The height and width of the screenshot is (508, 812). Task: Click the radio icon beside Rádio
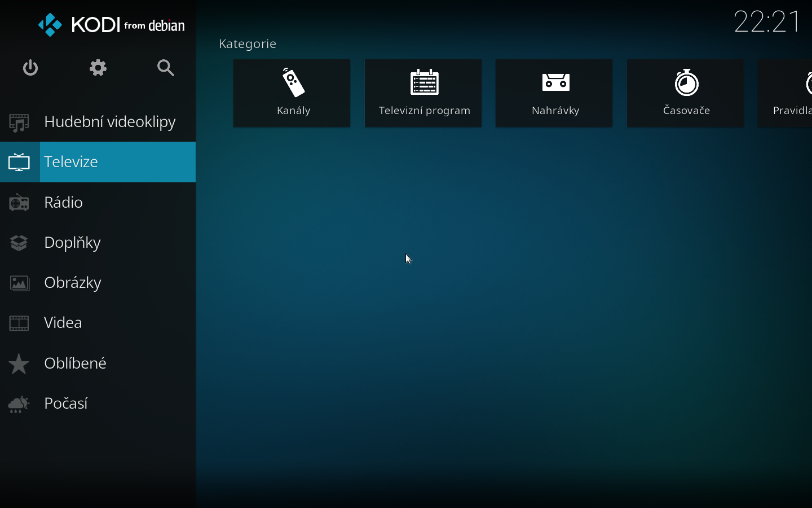[19, 203]
